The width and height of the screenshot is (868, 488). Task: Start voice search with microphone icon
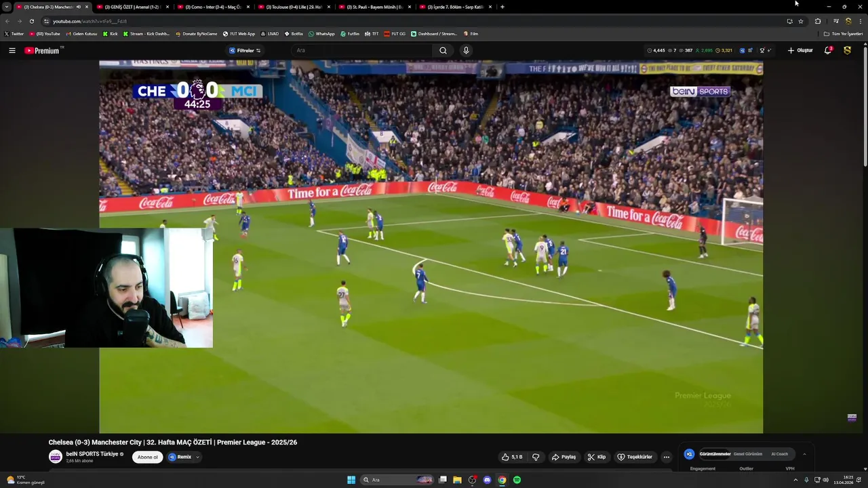(x=466, y=50)
